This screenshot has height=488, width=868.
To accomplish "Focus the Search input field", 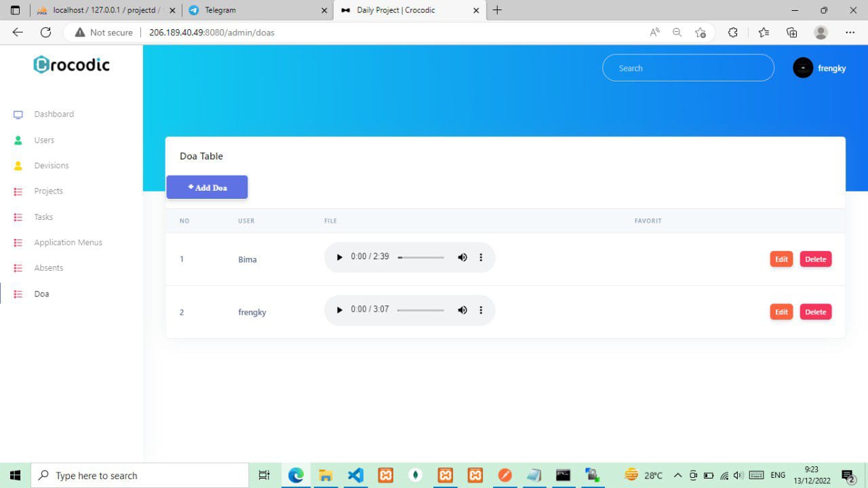I will (688, 68).
